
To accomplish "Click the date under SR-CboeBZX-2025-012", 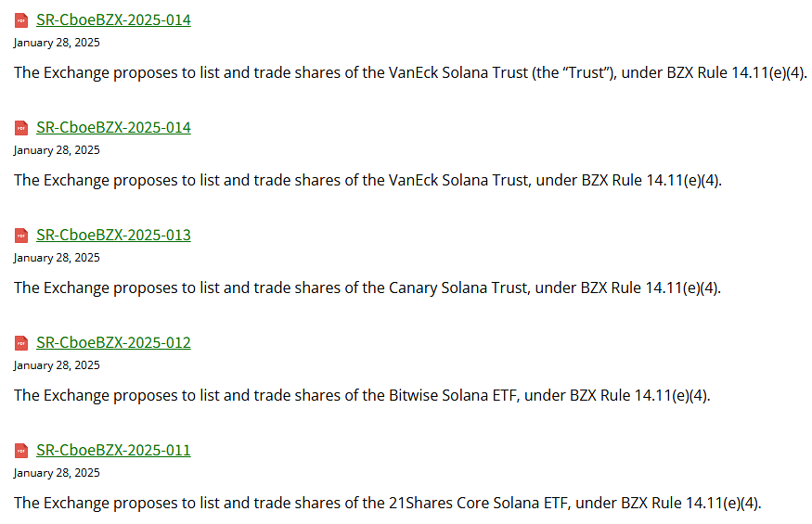I will coord(57,365).
